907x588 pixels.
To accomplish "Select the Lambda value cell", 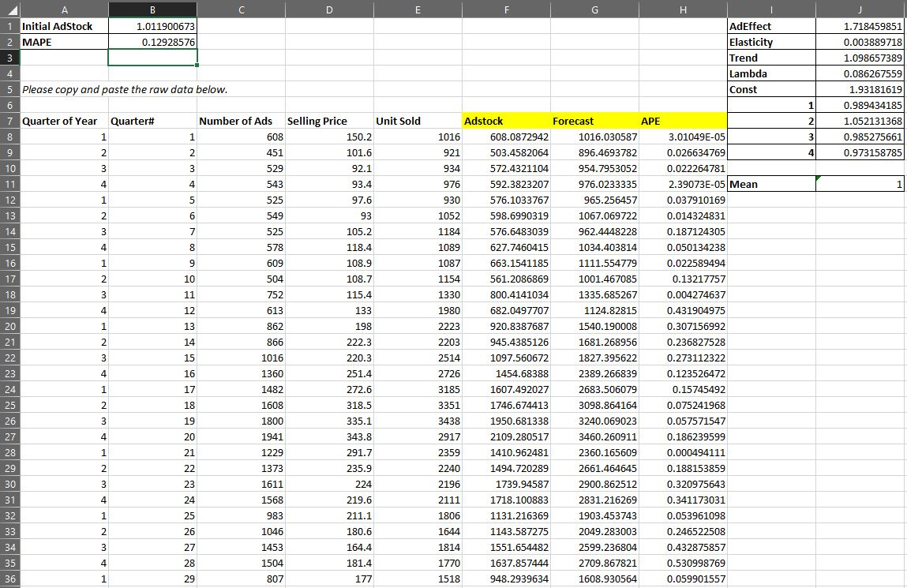I will (859, 73).
